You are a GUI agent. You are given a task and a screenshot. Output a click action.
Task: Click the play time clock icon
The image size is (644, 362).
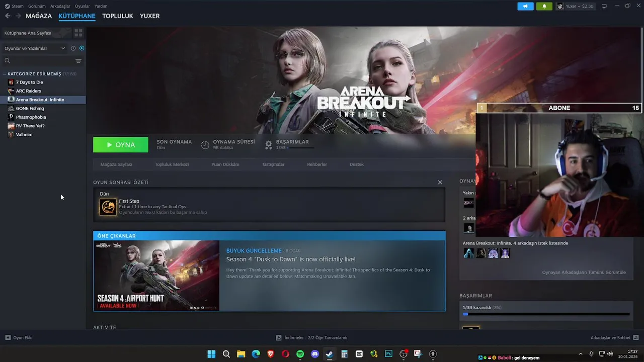click(x=205, y=145)
